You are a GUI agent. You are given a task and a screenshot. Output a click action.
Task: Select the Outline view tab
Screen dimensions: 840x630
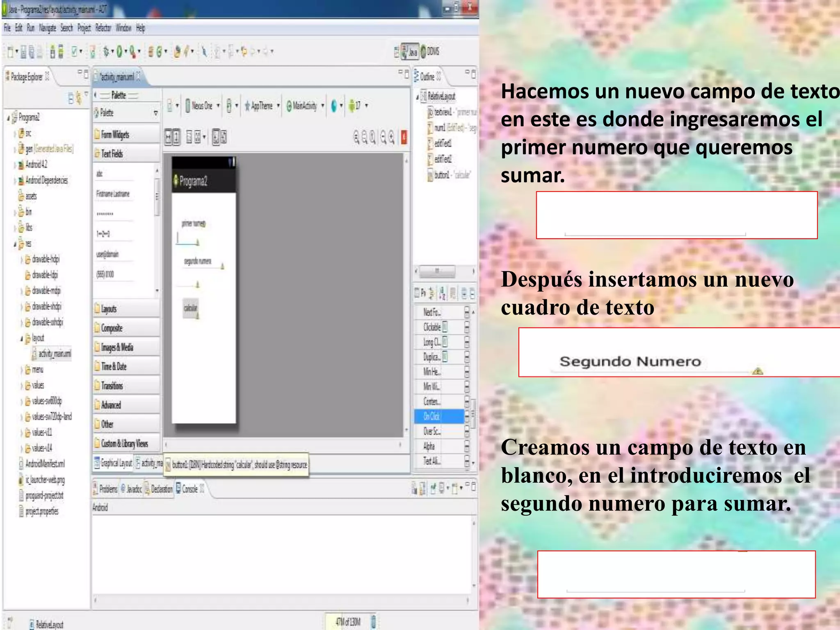click(x=427, y=77)
